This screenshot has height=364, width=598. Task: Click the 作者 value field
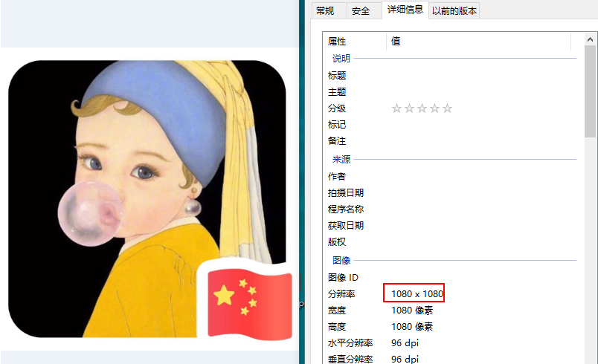coord(480,176)
